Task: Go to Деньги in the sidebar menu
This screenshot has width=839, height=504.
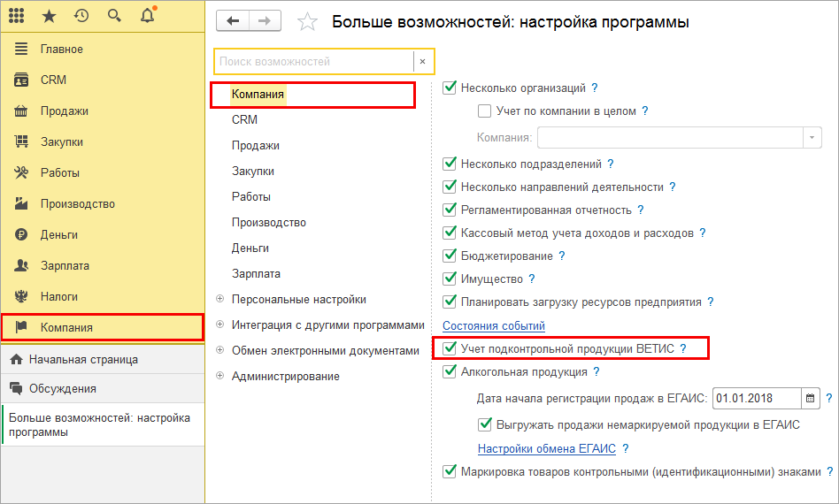Action: [59, 235]
